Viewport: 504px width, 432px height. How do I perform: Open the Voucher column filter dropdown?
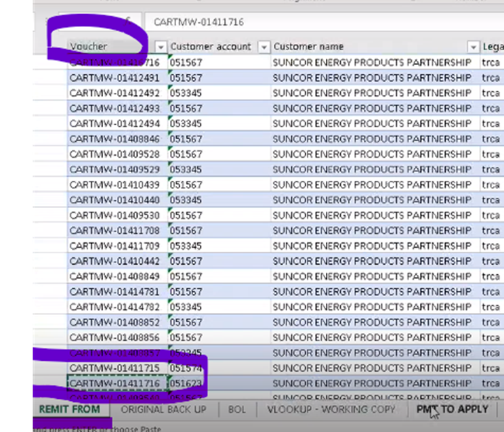[161, 47]
